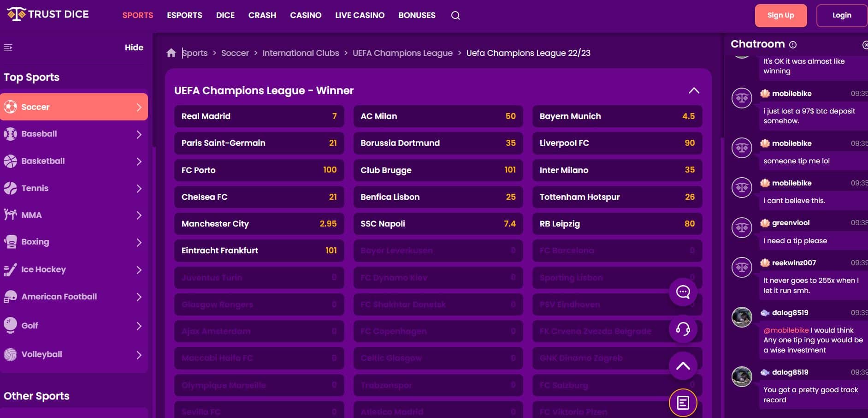Click the Login button

[x=841, y=15]
